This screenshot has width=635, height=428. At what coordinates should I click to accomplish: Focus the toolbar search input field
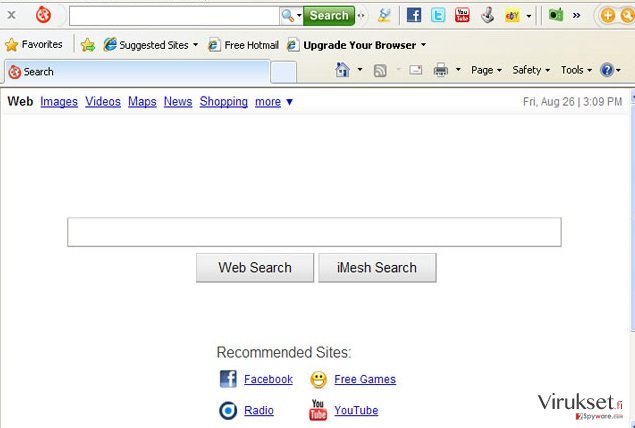coord(174,16)
